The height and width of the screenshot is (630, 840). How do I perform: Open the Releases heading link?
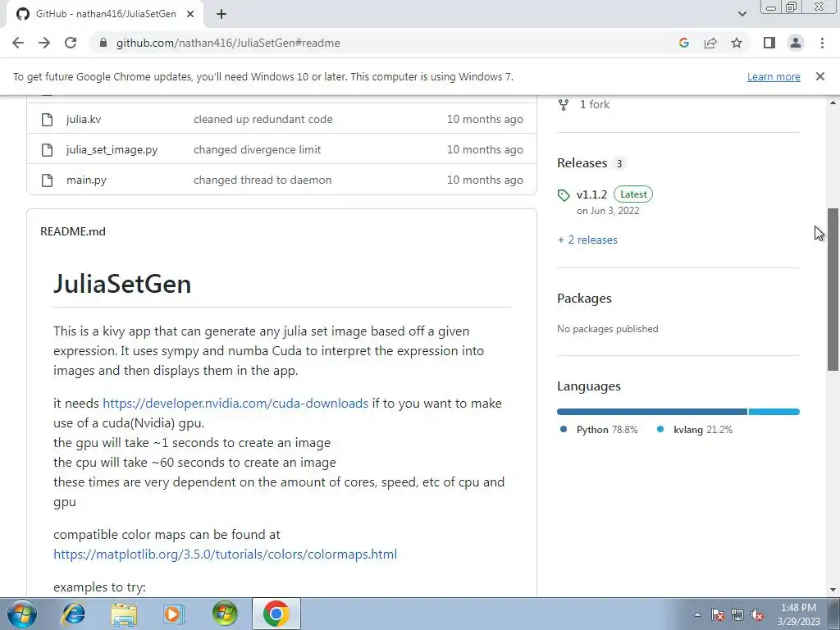tap(582, 163)
